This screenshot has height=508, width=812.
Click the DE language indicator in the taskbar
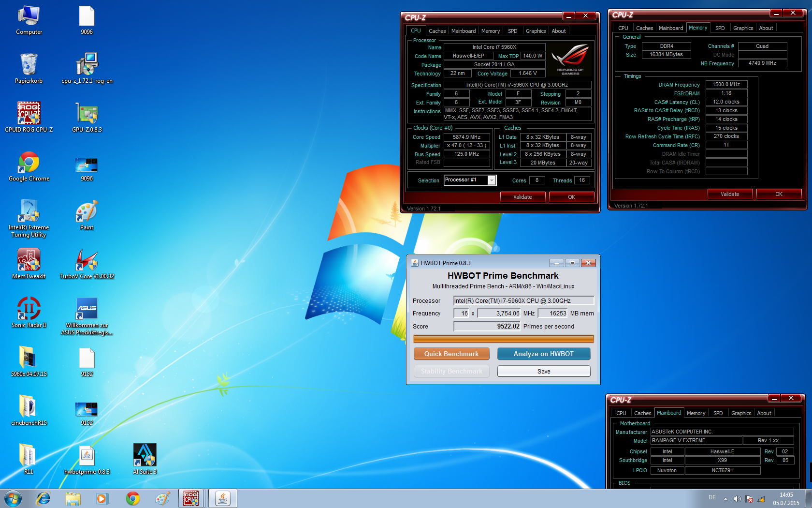click(x=712, y=497)
